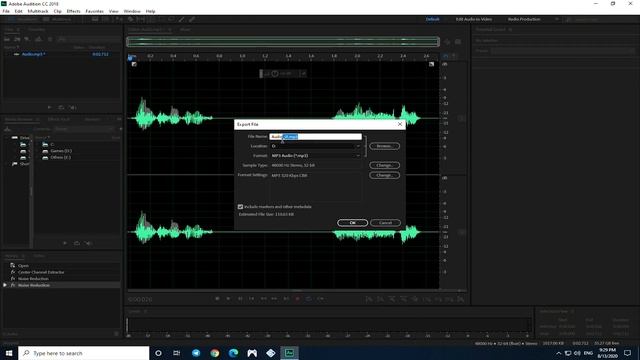
Task: Click Change button for Format Settings
Action: click(x=384, y=175)
